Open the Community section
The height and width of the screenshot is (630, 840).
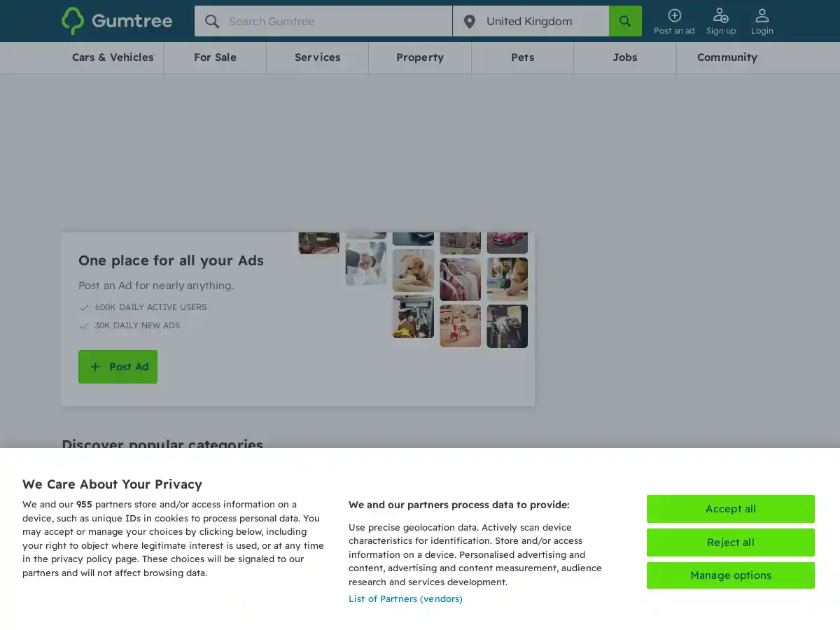(727, 57)
